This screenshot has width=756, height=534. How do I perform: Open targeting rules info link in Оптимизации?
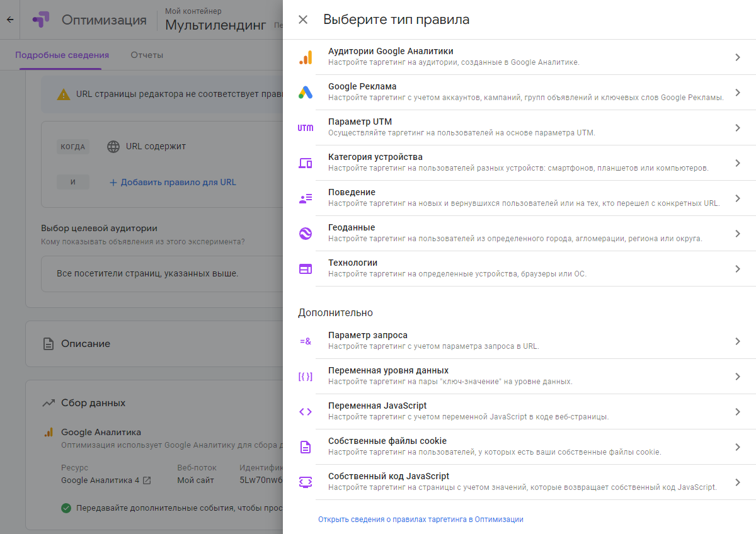click(421, 520)
